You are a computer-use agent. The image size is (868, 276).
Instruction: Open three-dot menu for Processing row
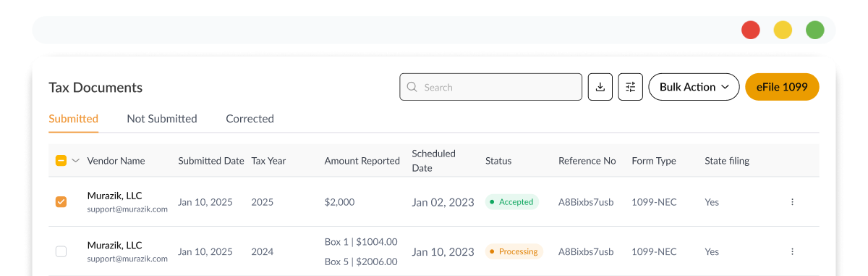point(792,251)
